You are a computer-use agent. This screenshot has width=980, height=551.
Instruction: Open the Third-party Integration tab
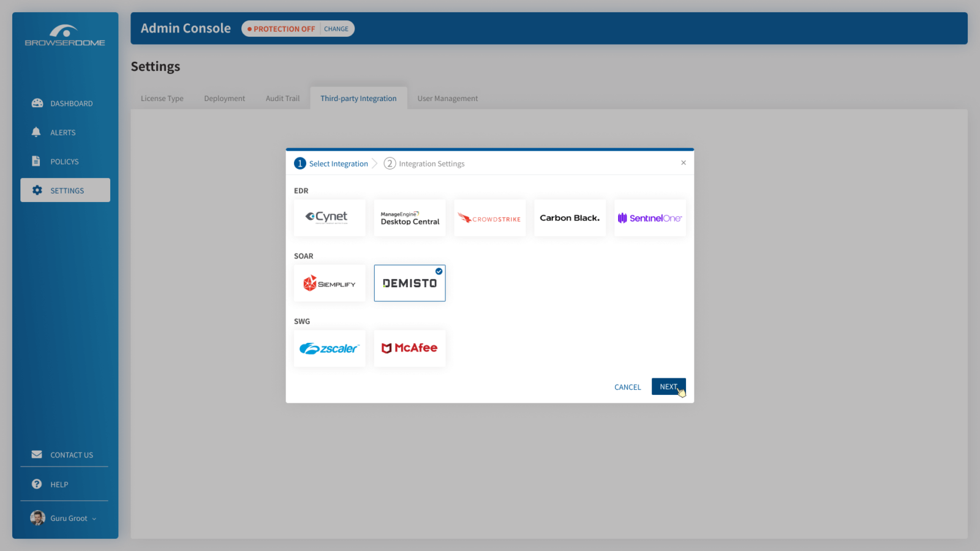(358, 99)
